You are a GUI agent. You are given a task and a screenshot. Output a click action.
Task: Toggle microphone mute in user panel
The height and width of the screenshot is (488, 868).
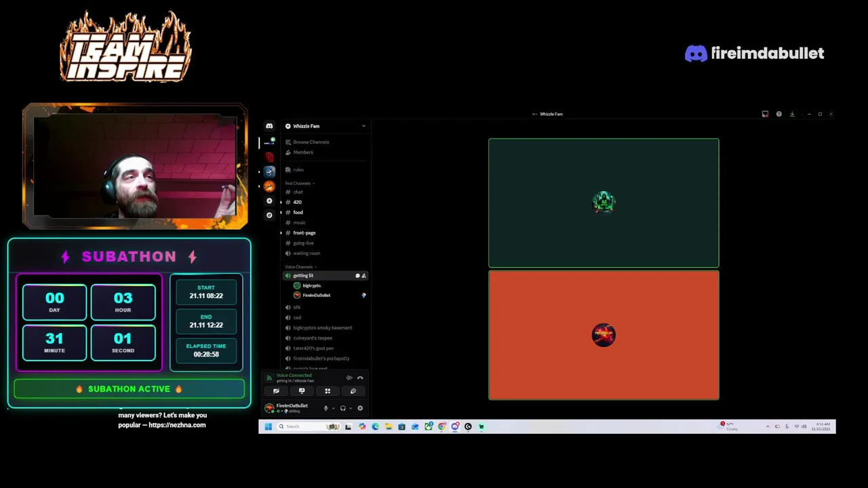click(x=325, y=408)
